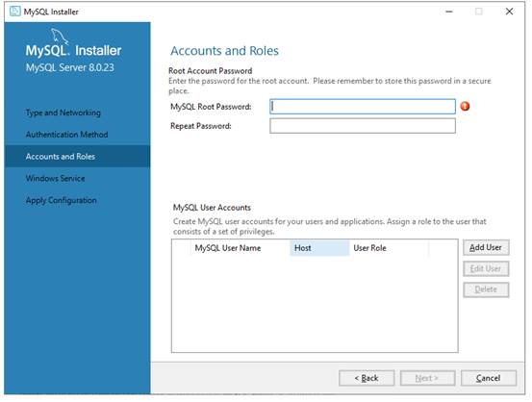Click the Repeat Password field
532x402 pixels.
363,126
